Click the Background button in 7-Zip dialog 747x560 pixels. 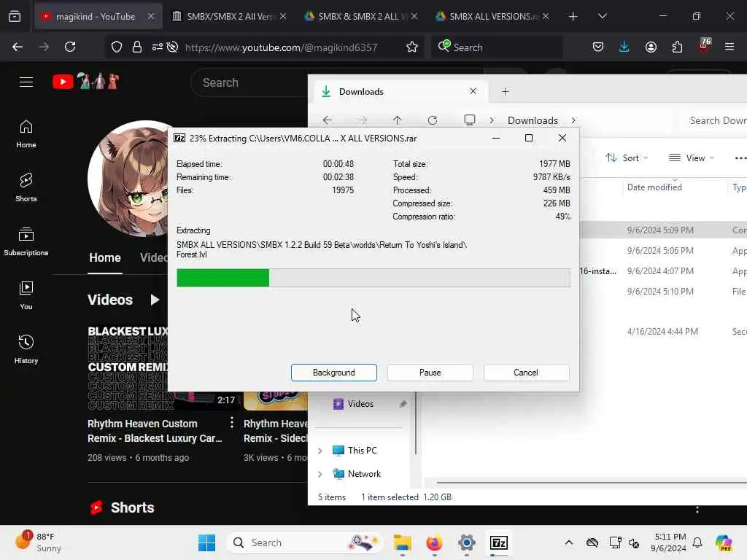click(x=333, y=373)
